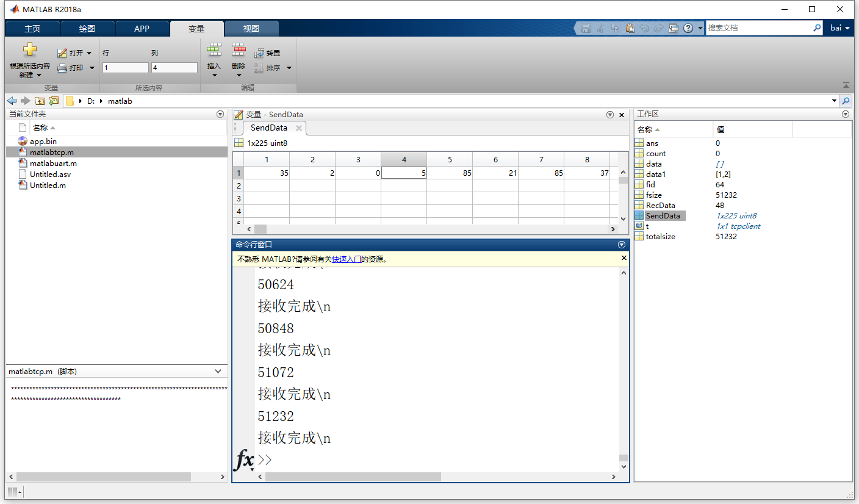Click the command window vertical scrollbar
This screenshot has height=504, width=859.
624,370
